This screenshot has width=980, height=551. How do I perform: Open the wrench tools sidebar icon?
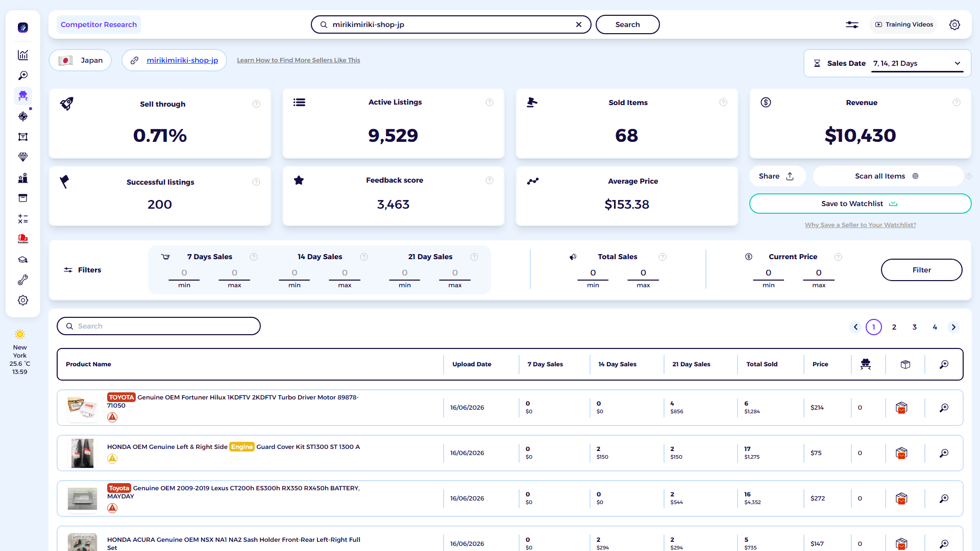click(x=23, y=280)
